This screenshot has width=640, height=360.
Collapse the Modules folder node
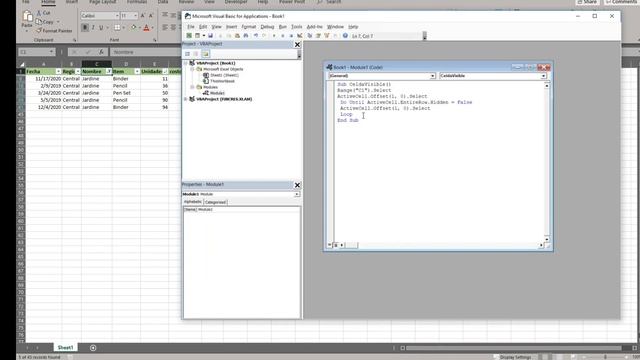pos(192,87)
